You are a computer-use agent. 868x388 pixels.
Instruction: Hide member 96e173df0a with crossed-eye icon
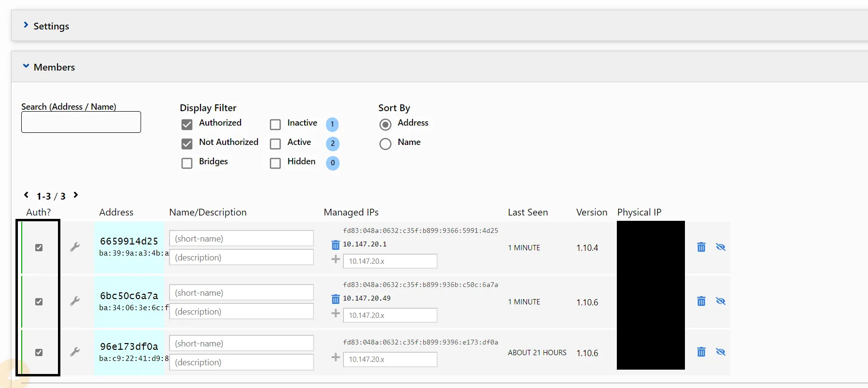pyautogui.click(x=721, y=352)
